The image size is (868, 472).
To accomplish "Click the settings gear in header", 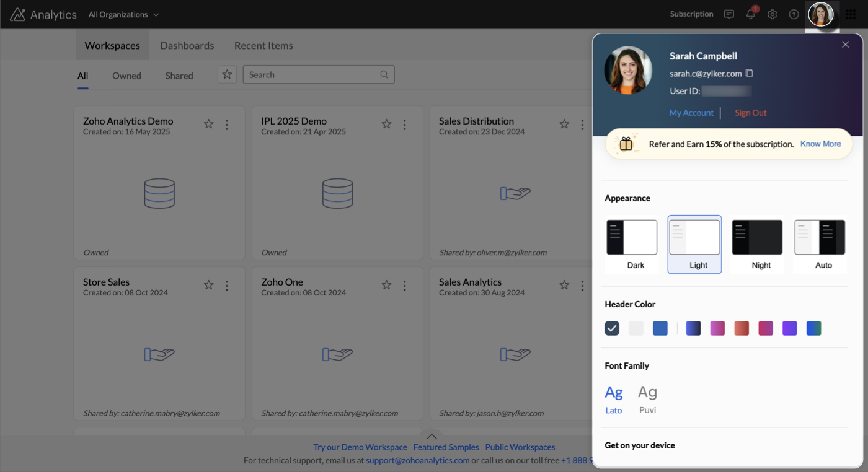I will coord(772,14).
